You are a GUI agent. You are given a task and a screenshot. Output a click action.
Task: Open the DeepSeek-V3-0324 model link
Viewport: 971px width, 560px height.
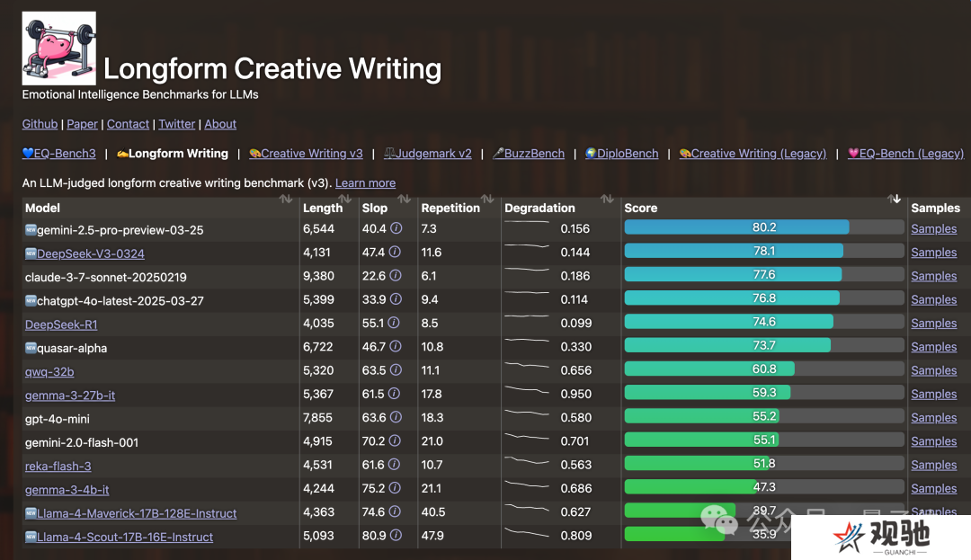pyautogui.click(x=91, y=253)
